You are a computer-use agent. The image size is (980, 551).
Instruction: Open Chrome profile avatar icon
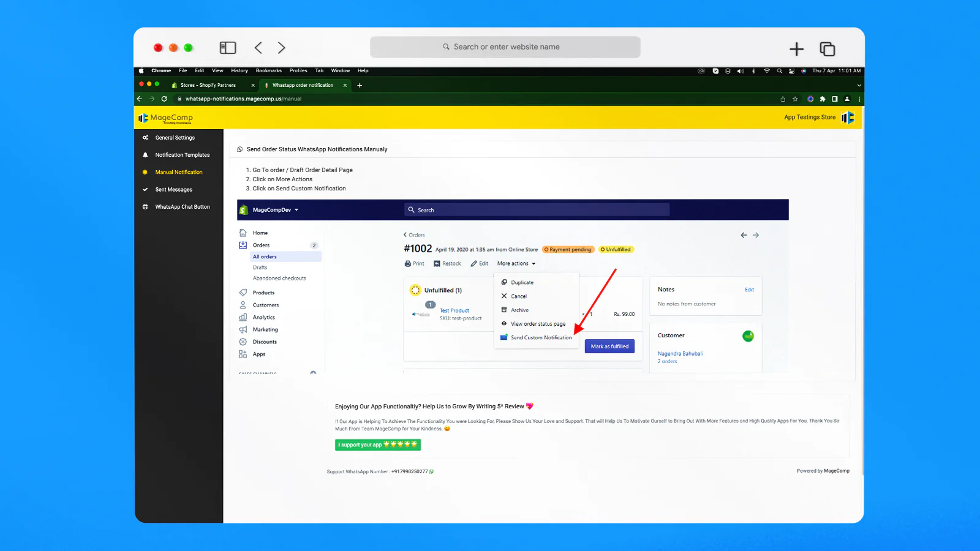[847, 99]
